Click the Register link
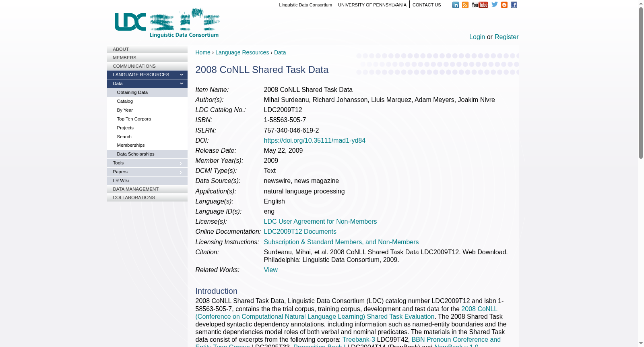This screenshot has height=347, width=644. click(x=506, y=37)
